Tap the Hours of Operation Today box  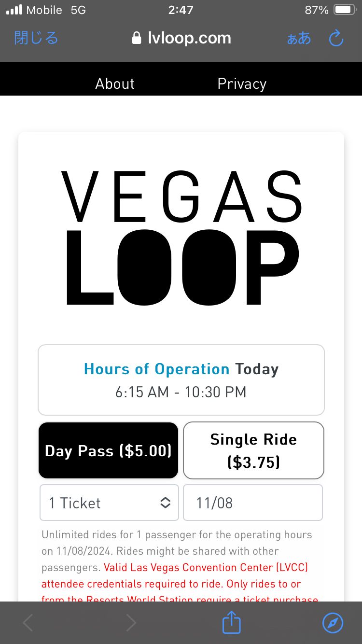tap(181, 380)
